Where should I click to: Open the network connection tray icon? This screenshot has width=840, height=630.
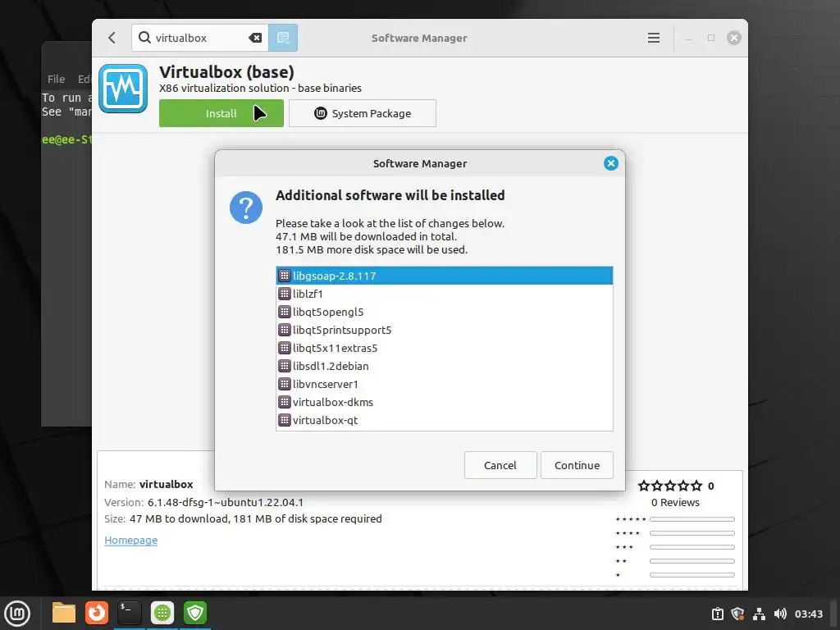pyautogui.click(x=759, y=614)
